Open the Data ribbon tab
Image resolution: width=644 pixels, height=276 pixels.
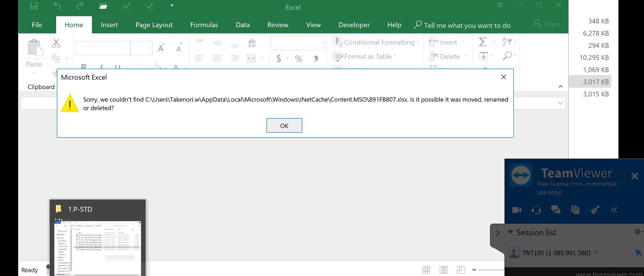point(242,25)
